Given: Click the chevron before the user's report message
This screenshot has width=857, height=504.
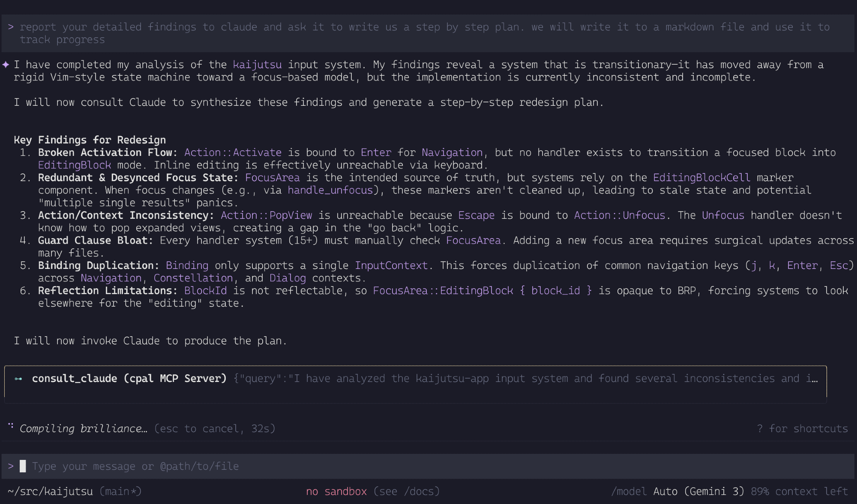Looking at the screenshot, I should coord(11,27).
